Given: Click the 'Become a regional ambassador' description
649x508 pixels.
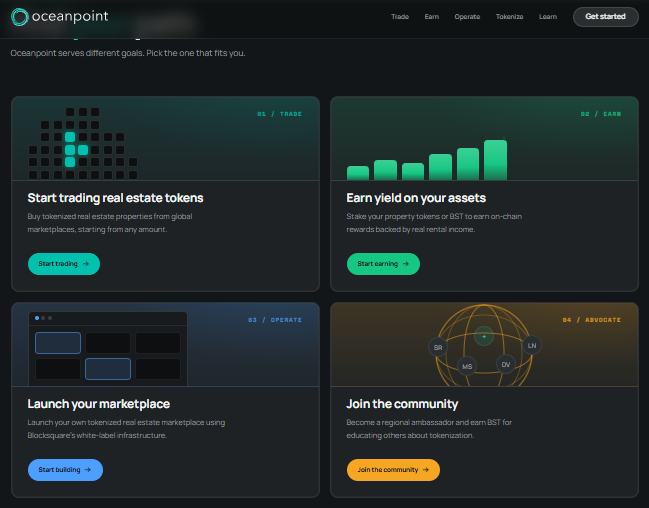Looking at the screenshot, I should 429,429.
